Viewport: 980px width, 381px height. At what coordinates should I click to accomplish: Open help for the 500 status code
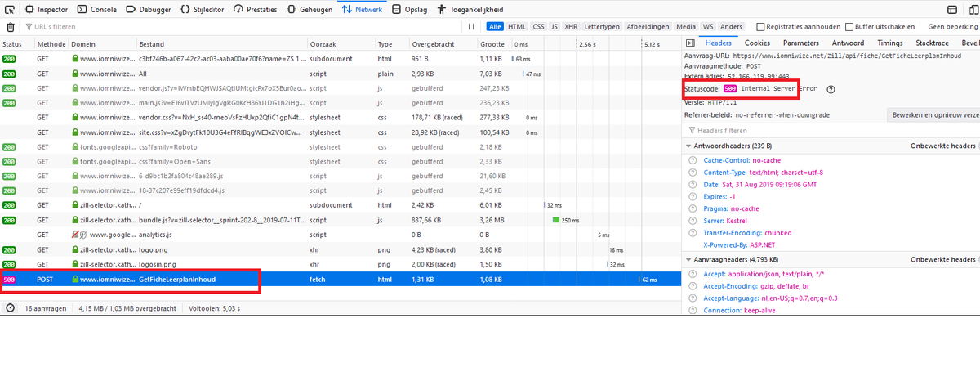(831, 89)
